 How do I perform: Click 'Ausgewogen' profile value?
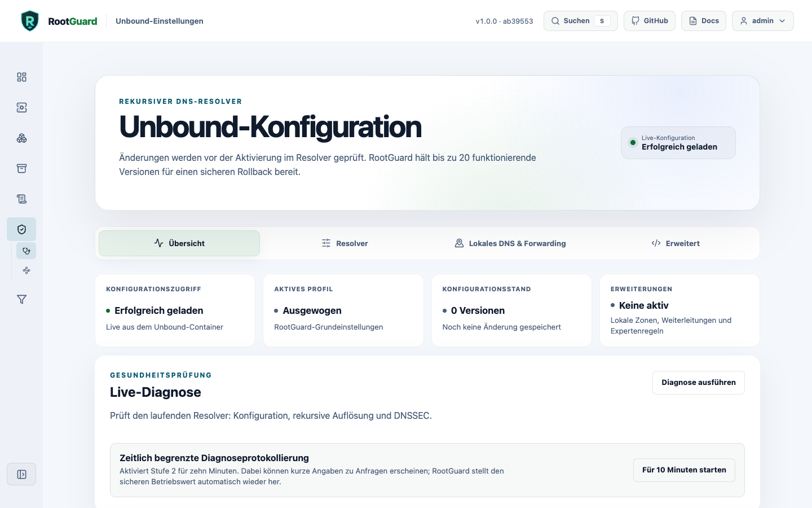[312, 310]
